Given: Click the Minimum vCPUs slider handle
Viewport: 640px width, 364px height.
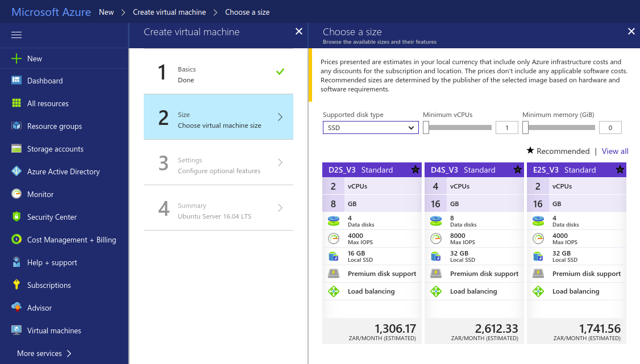Looking at the screenshot, I should (426, 128).
